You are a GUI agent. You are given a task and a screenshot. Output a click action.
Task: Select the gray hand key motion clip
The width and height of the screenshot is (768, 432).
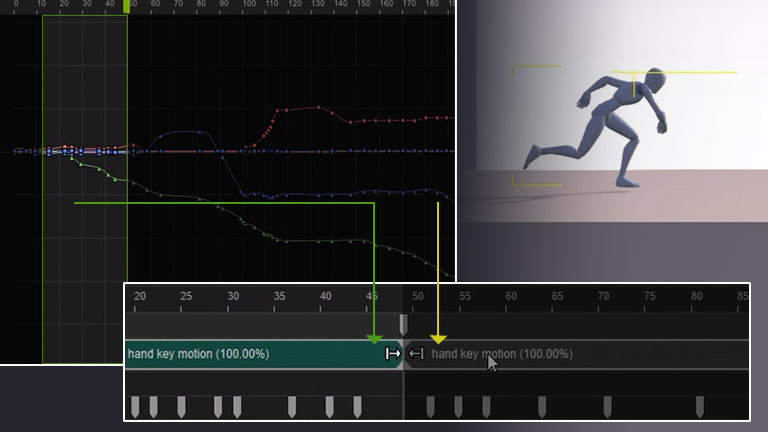[560, 354]
